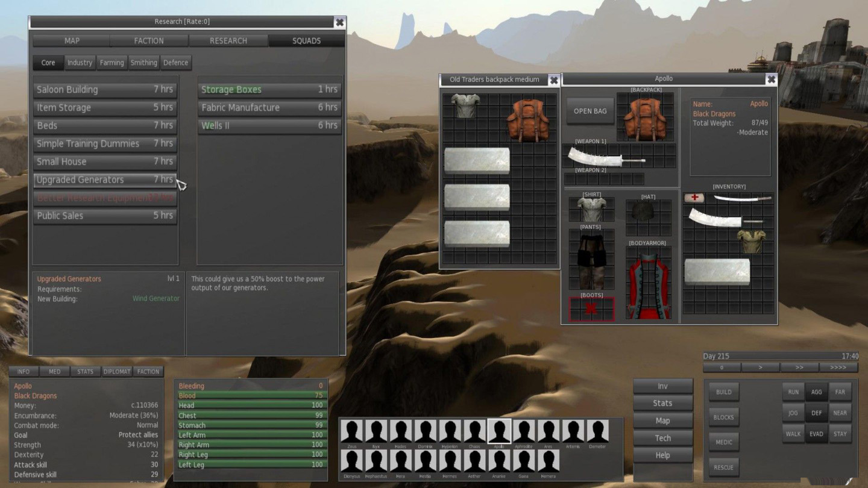Set game speed to fastest (>>>>)
This screenshot has width=868, height=488.
tap(838, 368)
